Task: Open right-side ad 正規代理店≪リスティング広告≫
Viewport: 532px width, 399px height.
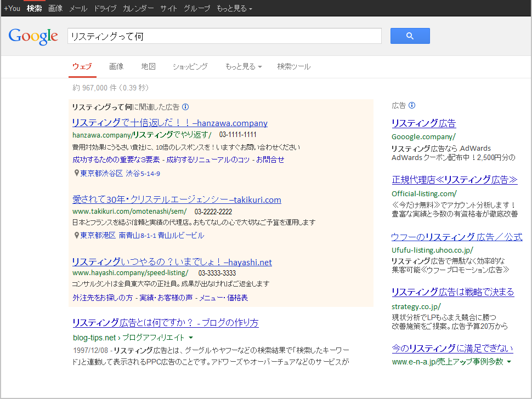Action: coord(455,180)
